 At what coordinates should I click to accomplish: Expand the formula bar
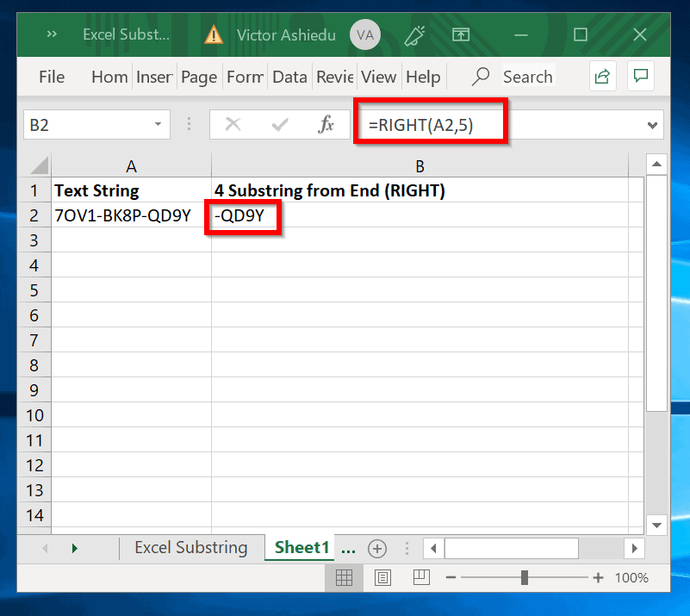pyautogui.click(x=652, y=126)
